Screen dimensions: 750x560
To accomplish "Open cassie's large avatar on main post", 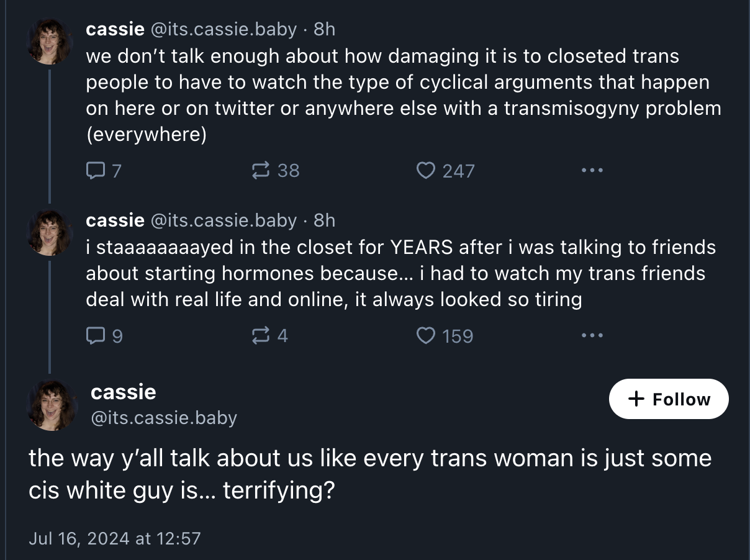I will [53, 405].
